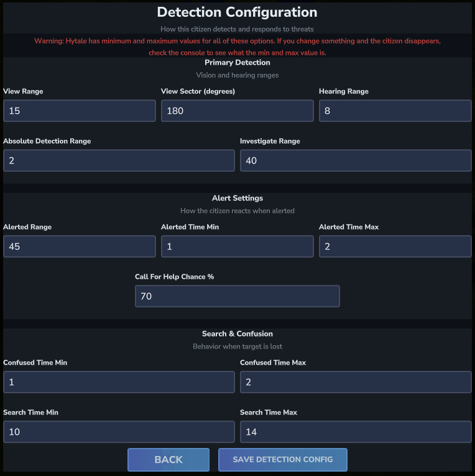Click the Save Detection Config button
The image size is (475, 476).
click(282, 460)
